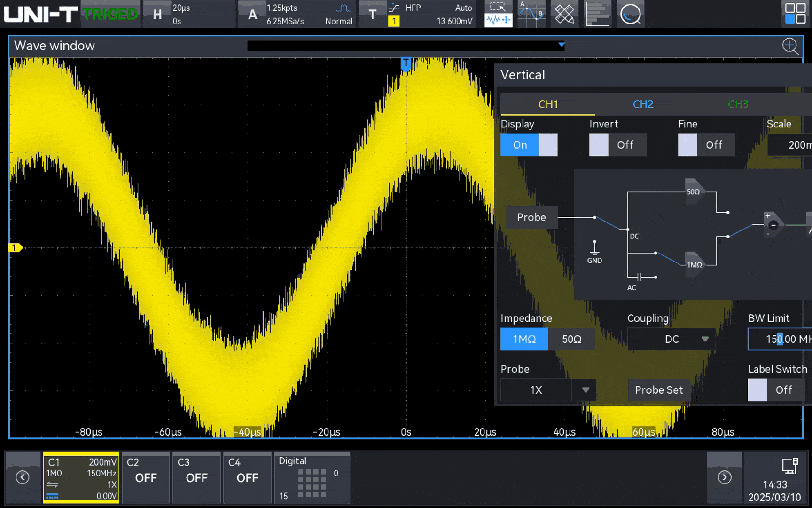The image size is (812, 508).
Task: Open the ruler and pencil measure tool
Action: click(x=564, y=14)
